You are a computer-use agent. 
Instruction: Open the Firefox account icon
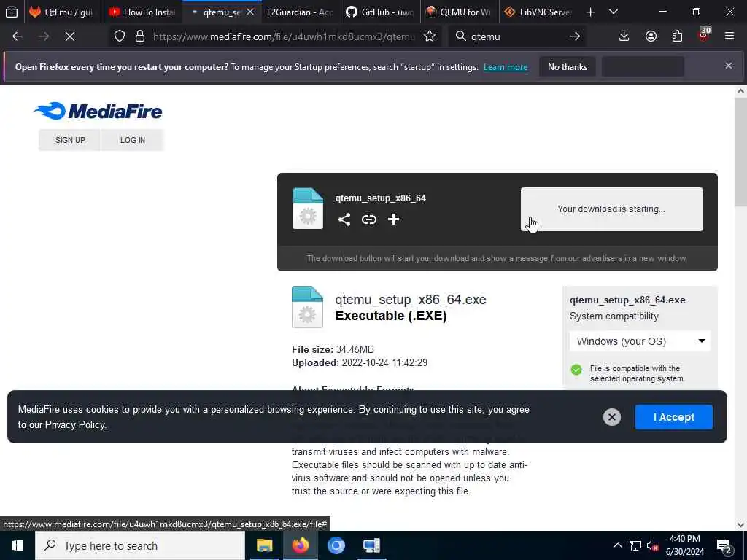pyautogui.click(x=651, y=36)
